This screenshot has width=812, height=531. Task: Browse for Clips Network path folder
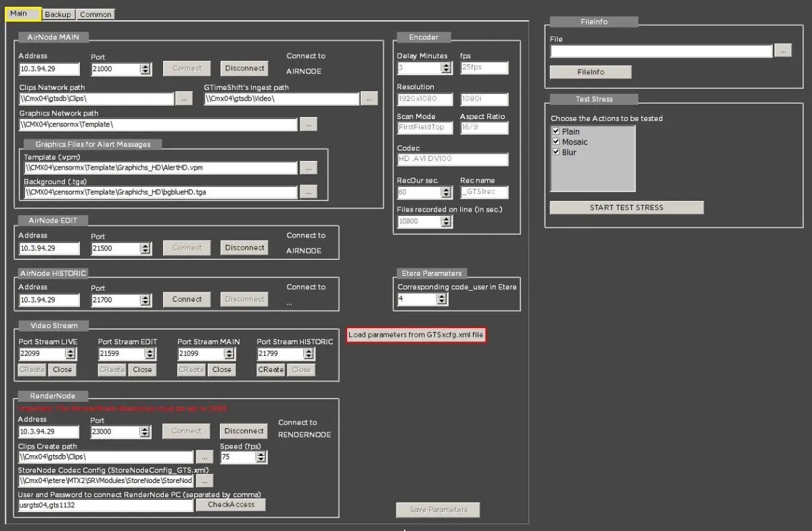pyautogui.click(x=183, y=99)
